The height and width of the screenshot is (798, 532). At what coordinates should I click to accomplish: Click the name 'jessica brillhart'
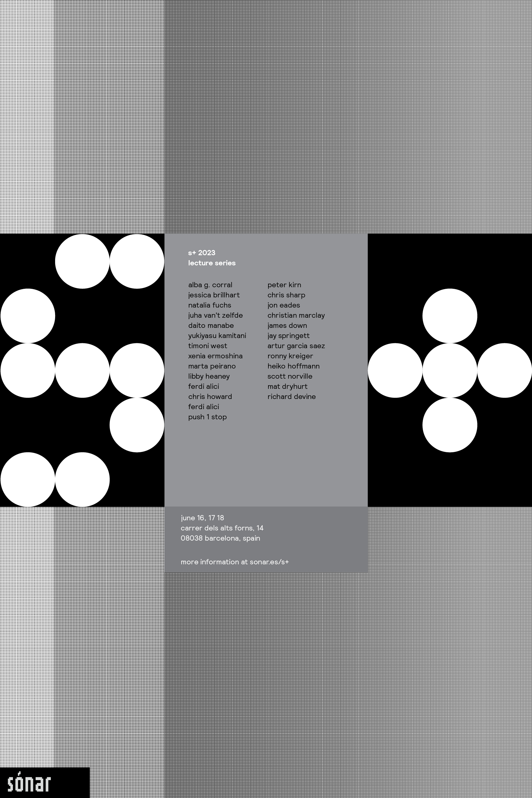coord(214,295)
